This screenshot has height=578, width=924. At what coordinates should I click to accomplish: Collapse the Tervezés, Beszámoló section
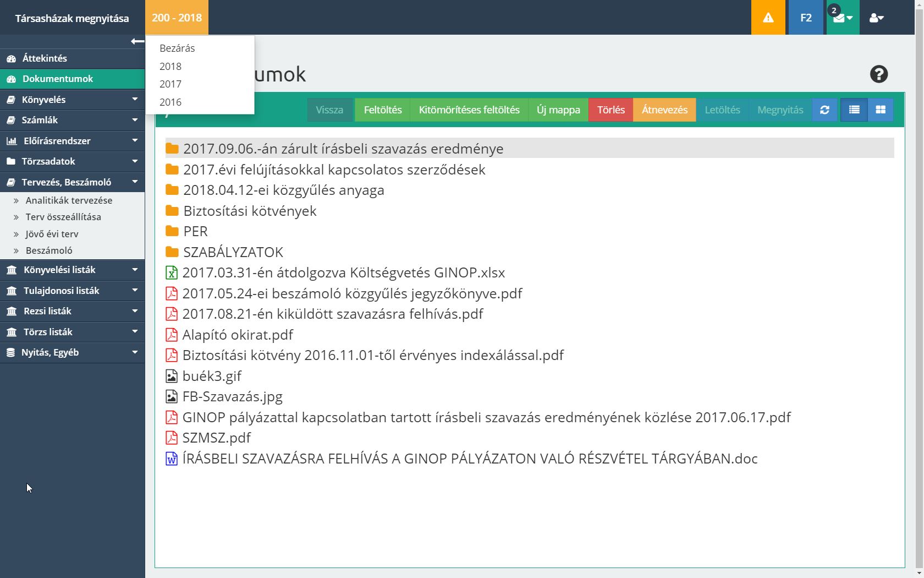coord(72,182)
